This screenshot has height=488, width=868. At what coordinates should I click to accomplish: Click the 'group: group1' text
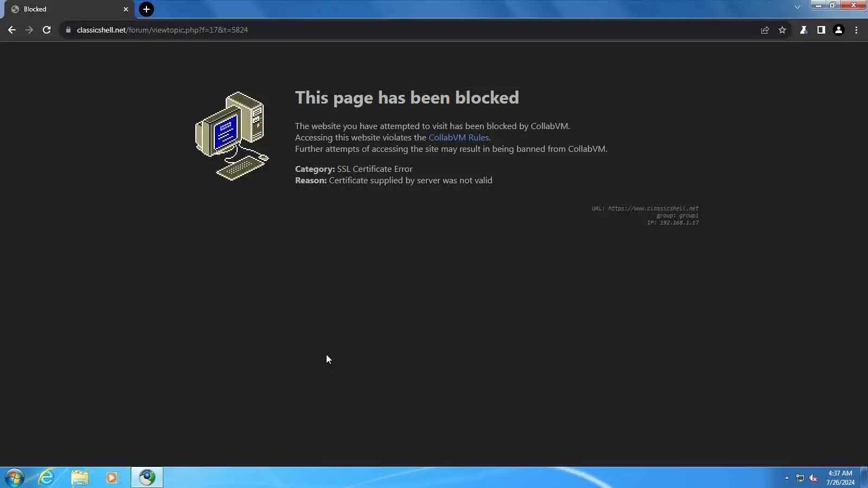point(678,216)
